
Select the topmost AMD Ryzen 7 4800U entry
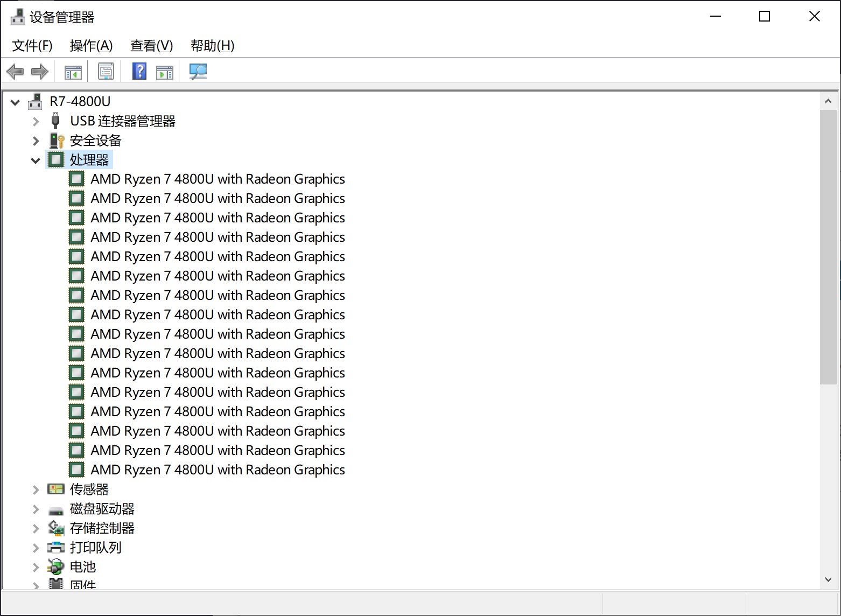click(x=218, y=179)
